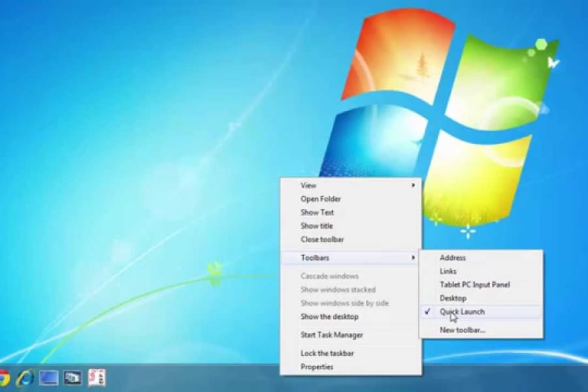Image resolution: width=588 pixels, height=392 pixels.
Task: Uncheck the Quick Launch toolbar
Action: pos(481,312)
